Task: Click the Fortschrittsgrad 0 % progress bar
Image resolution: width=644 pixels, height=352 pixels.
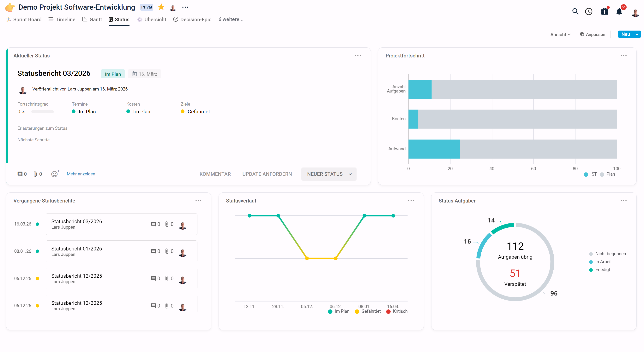Action: (x=43, y=112)
